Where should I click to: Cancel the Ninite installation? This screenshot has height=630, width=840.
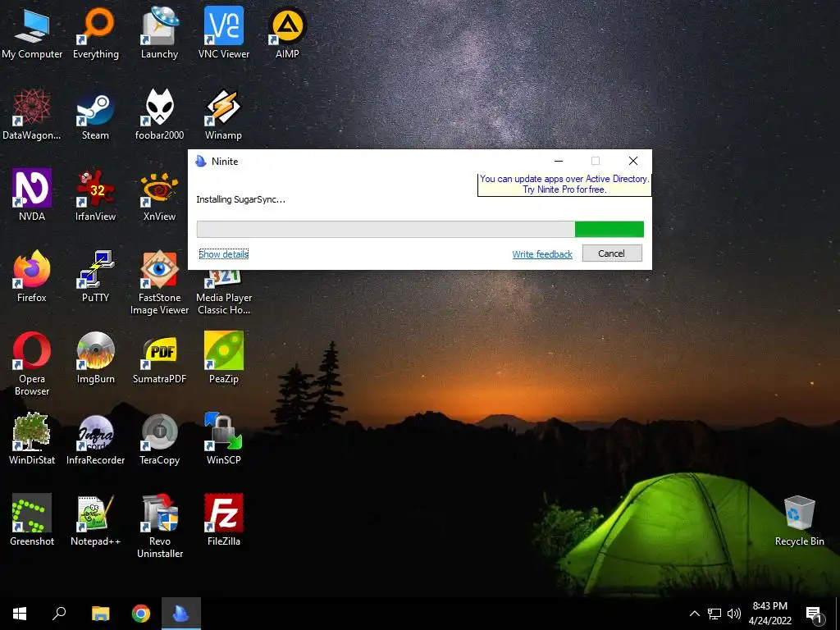612,253
